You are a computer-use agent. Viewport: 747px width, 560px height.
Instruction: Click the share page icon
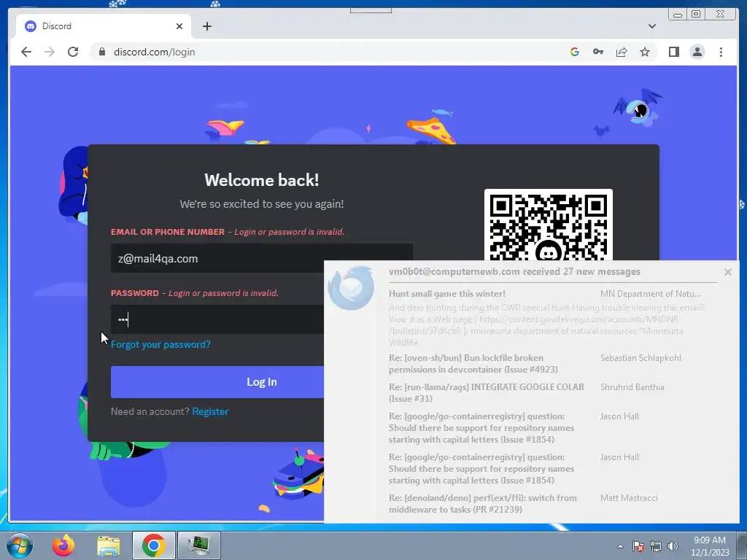[x=622, y=52]
